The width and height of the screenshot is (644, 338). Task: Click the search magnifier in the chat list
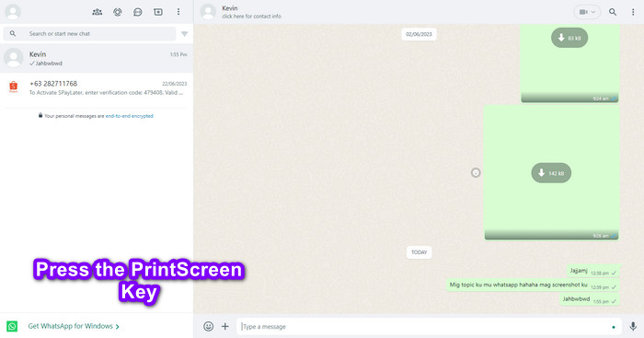(13, 34)
